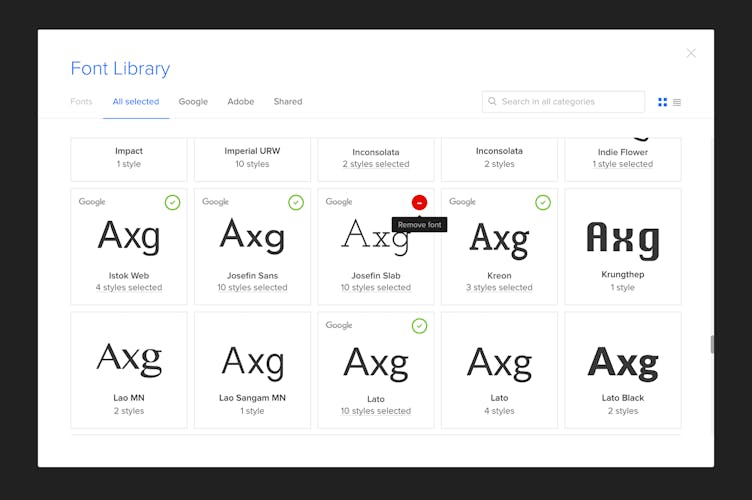Select the Google Lato font preview
752x500 pixels.
[x=376, y=363]
